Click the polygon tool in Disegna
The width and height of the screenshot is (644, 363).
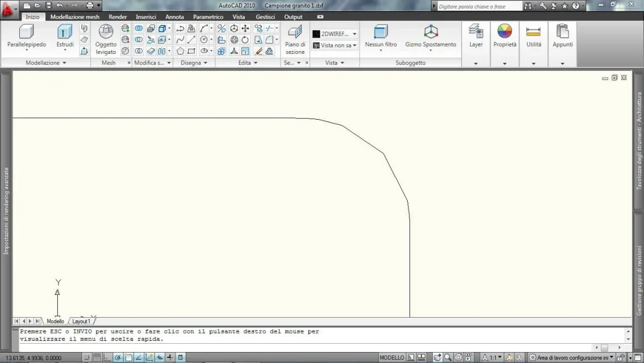pos(180,51)
